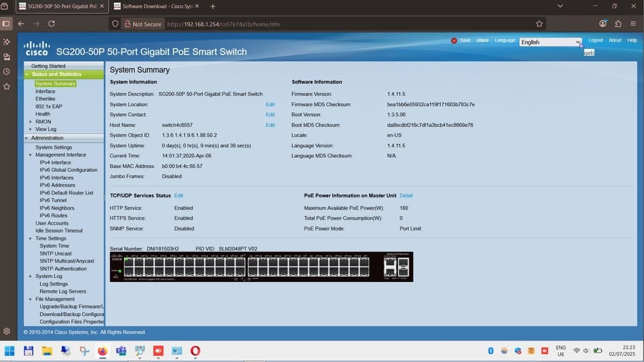Click the Bluetooth tray icon

[x=490, y=351]
